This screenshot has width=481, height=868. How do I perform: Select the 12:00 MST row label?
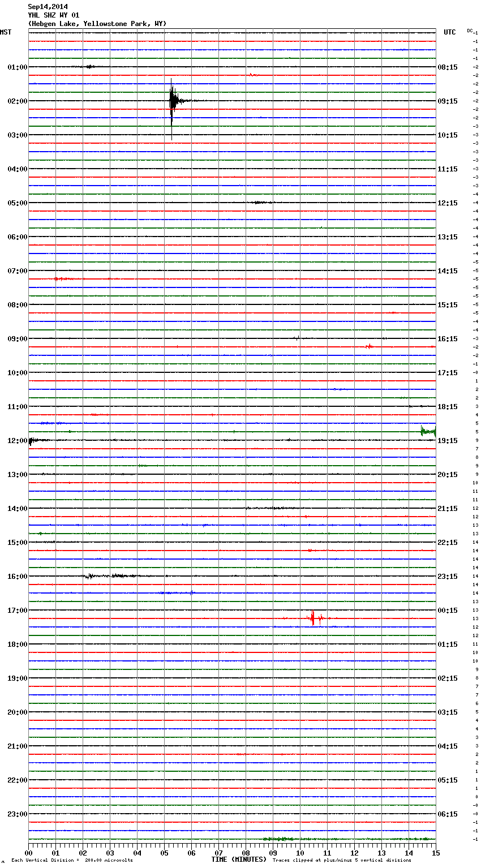click(x=18, y=441)
